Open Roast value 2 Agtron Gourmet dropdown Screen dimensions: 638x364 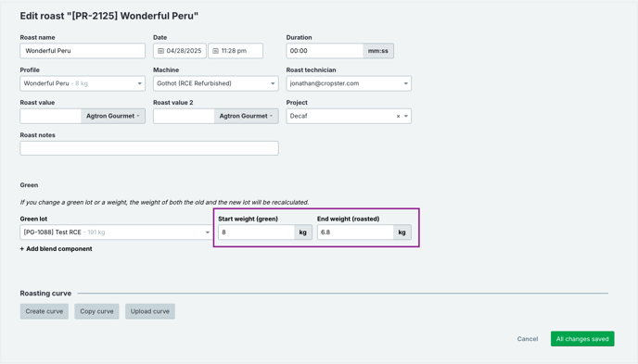click(246, 116)
